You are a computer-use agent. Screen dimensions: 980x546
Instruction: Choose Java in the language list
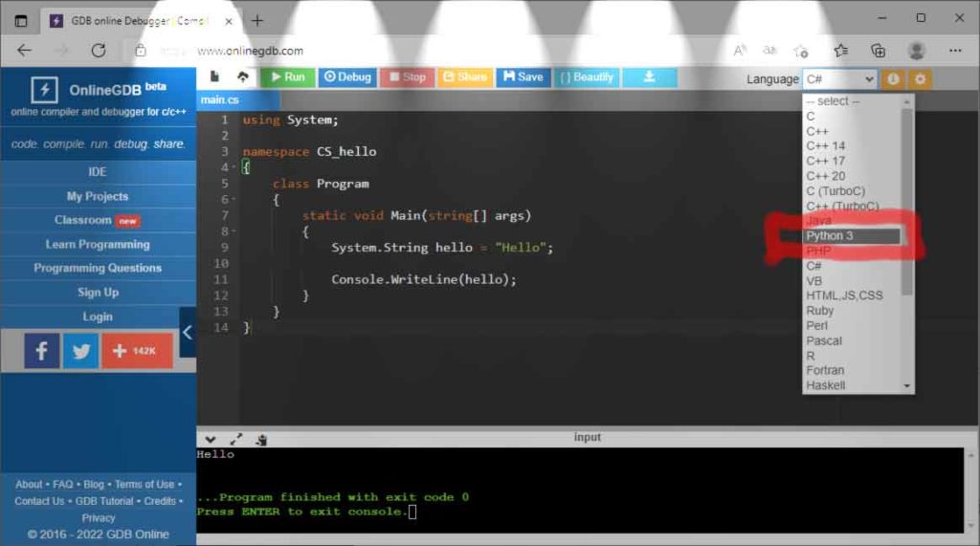tap(819, 221)
